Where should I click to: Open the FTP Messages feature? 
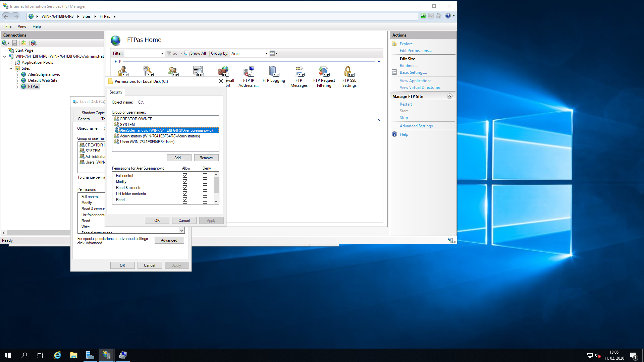tap(299, 77)
